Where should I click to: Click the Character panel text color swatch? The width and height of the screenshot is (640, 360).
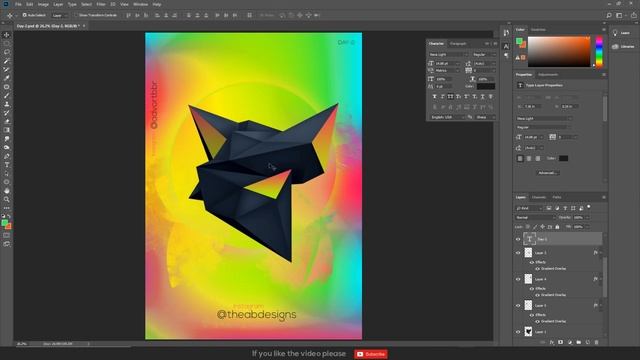486,86
